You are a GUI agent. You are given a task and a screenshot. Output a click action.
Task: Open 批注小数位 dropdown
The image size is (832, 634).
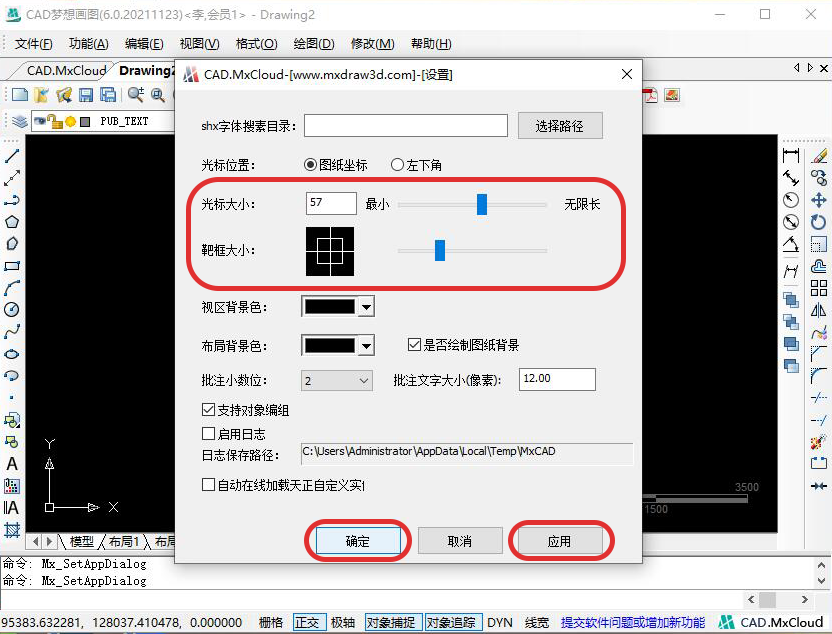337,380
